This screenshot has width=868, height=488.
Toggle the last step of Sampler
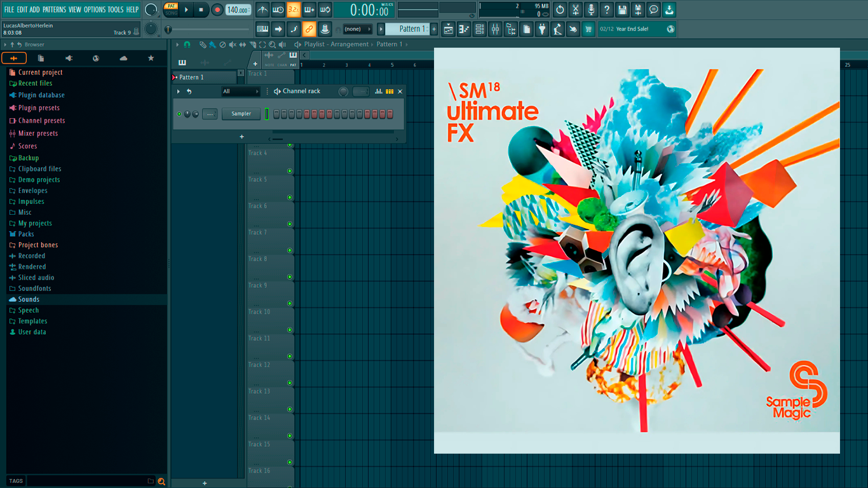click(390, 114)
